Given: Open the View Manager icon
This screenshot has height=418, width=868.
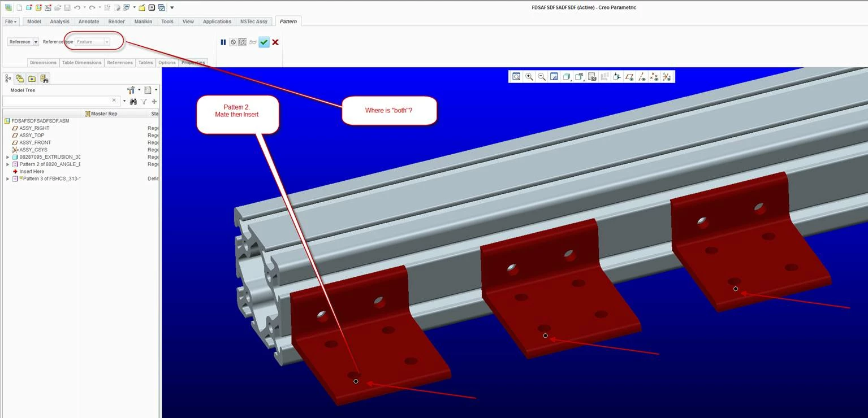Looking at the screenshot, I should (x=592, y=77).
